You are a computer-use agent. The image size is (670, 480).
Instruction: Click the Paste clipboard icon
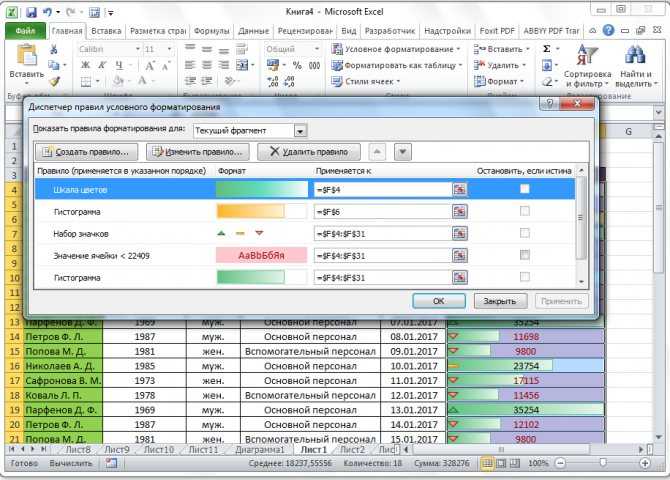click(x=26, y=56)
